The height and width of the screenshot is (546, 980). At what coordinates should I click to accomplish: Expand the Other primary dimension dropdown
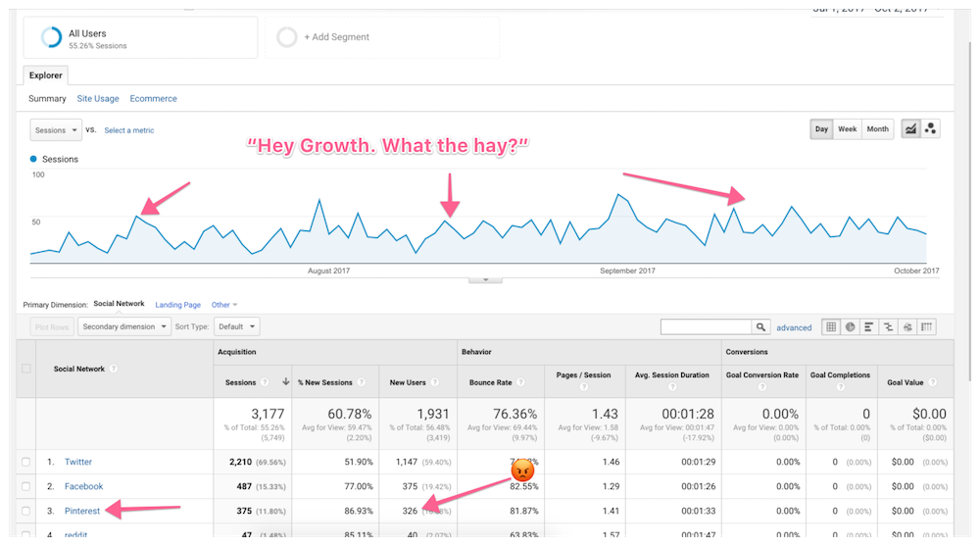[224, 305]
